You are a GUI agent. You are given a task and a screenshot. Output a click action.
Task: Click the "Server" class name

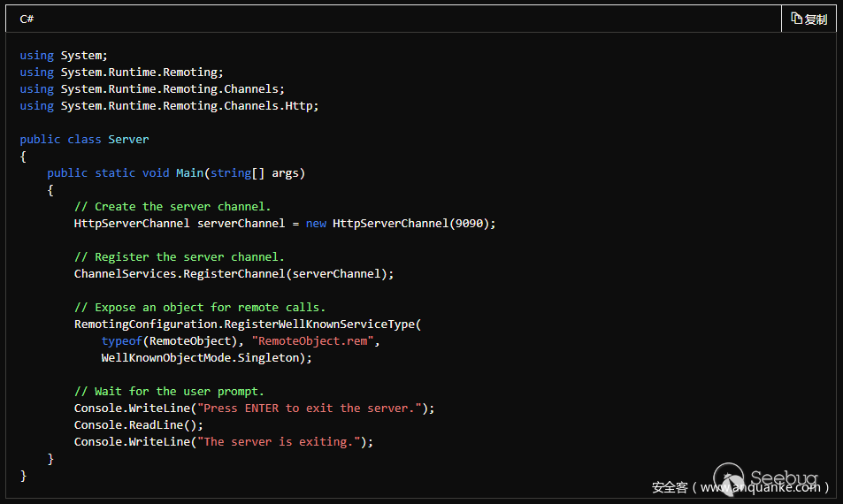point(128,139)
